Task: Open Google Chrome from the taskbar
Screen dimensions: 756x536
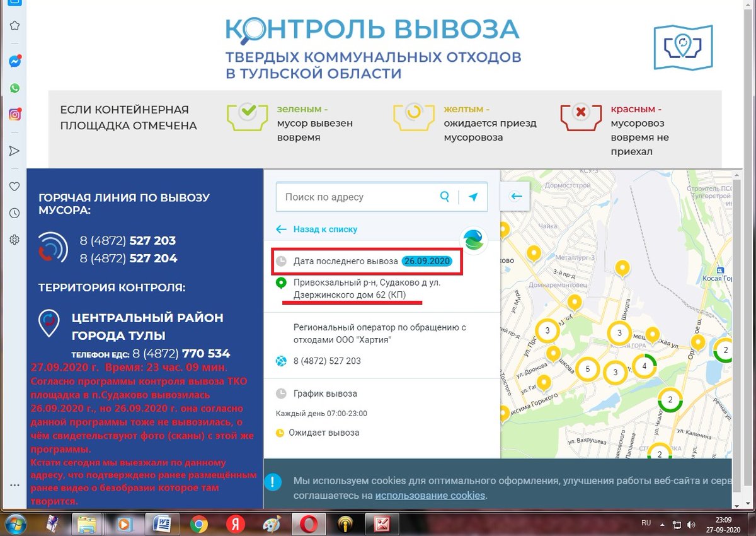Action: 200,524
